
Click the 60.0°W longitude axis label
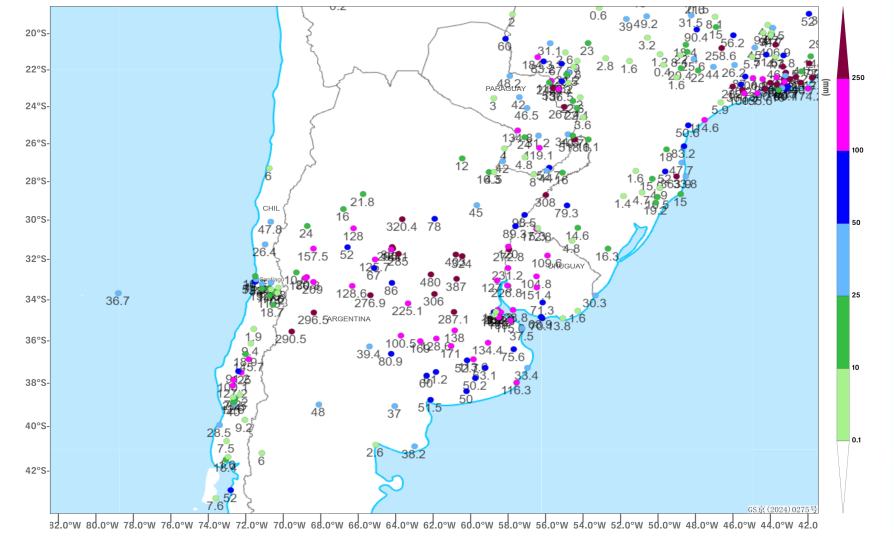[472, 525]
